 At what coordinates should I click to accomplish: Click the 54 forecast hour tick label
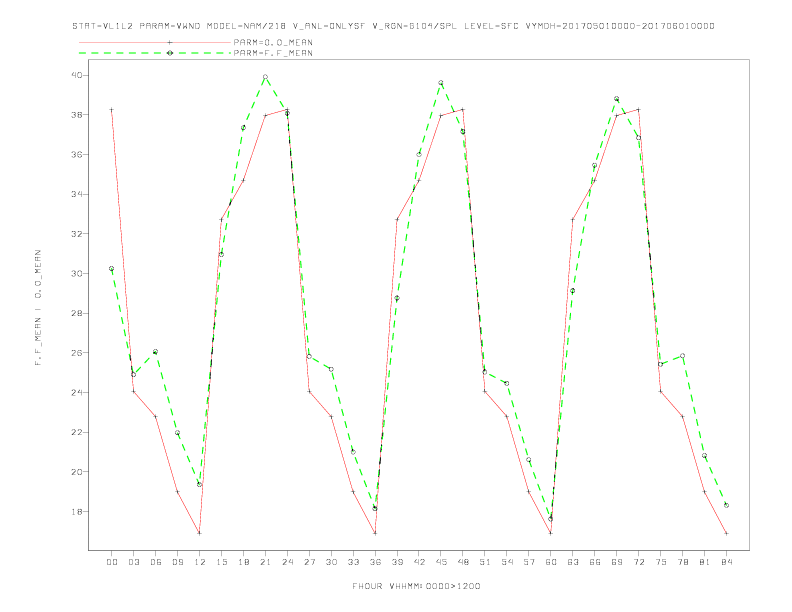click(x=507, y=562)
